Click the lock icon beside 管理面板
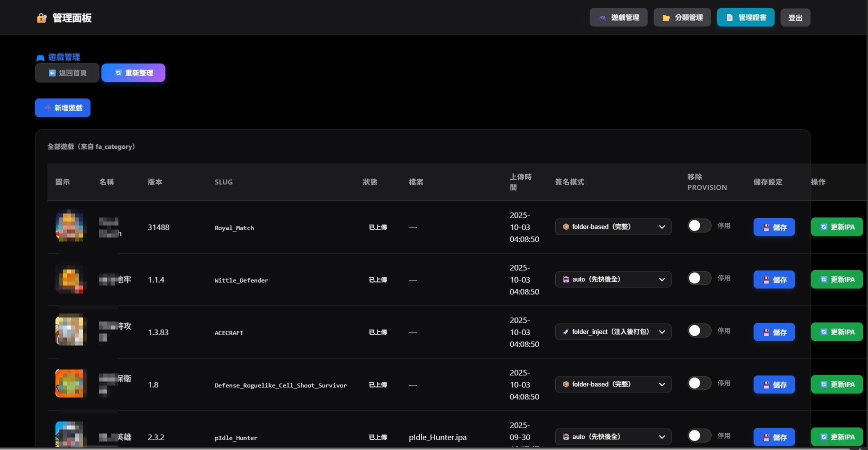868x450 pixels. tap(41, 18)
